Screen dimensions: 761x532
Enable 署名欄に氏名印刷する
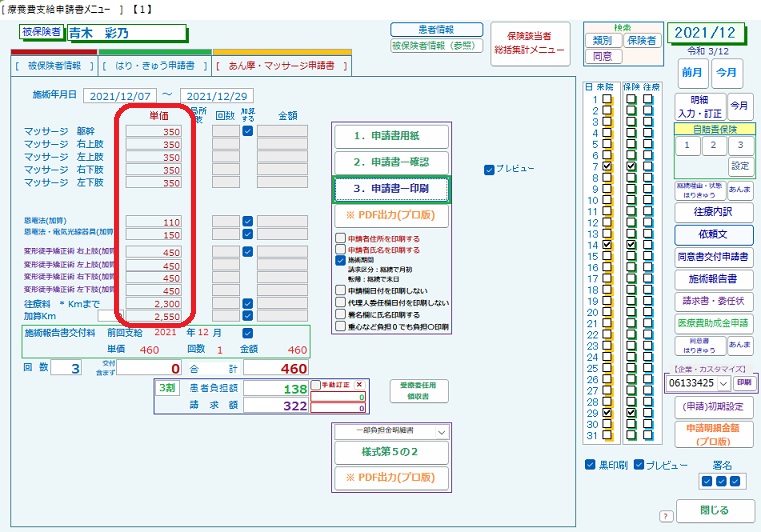tap(340, 314)
